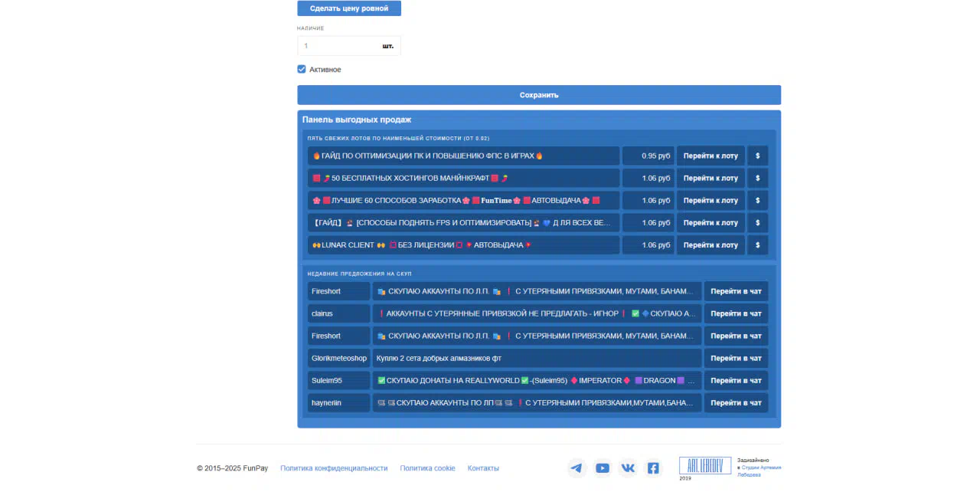The image size is (980, 492).
Task: Click $ button for 50 БЕСПЛАТНЫХ ХОСТИНГОВ lot
Action: pyautogui.click(x=757, y=178)
